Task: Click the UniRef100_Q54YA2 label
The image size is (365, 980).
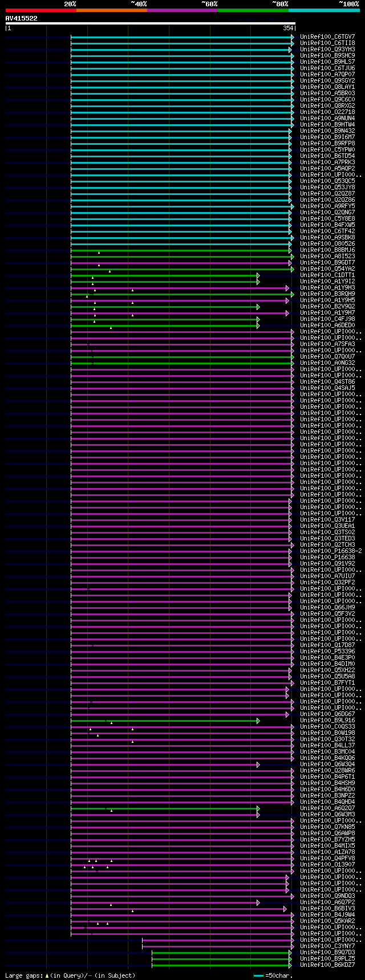Action: [x=327, y=269]
